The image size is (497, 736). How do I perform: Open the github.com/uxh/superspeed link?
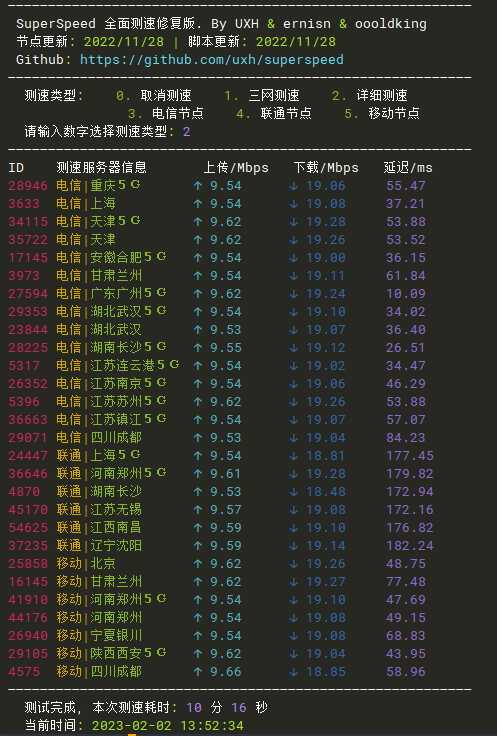(x=212, y=60)
